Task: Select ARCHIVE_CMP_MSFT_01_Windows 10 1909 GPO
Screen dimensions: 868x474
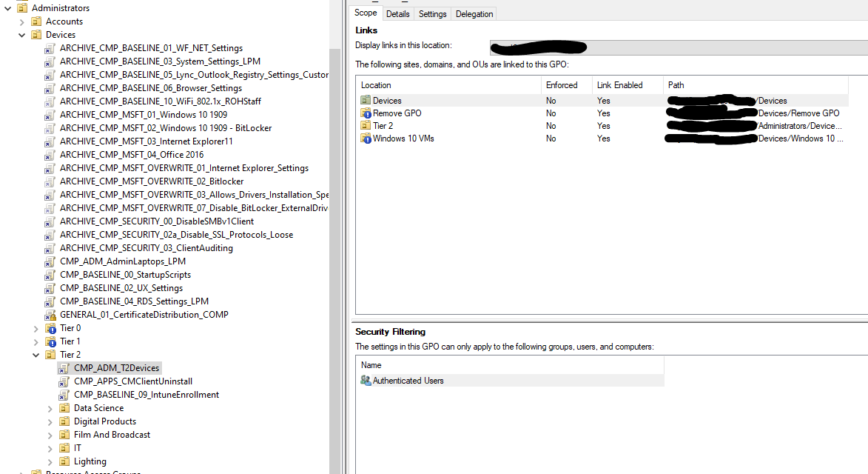Action: [144, 115]
